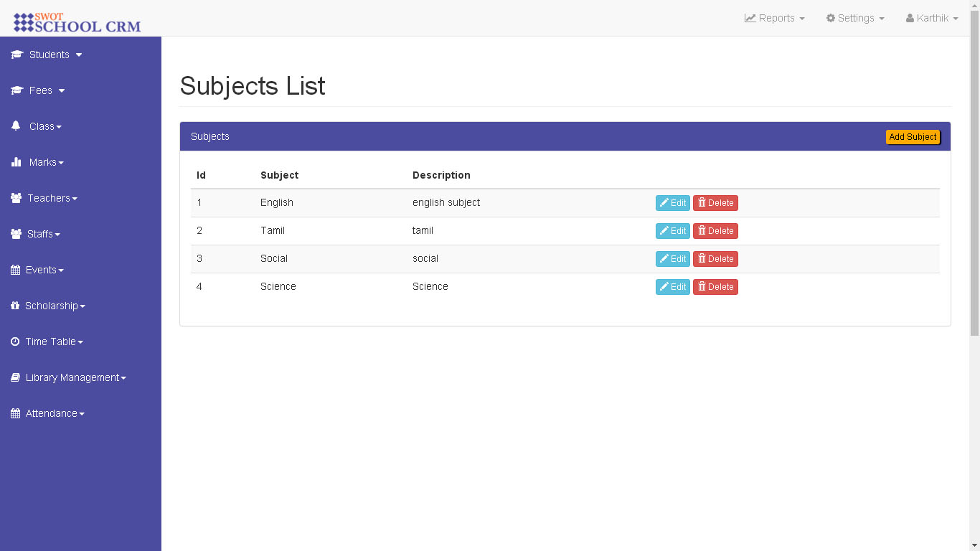The image size is (980, 551).
Task: Click the graduation cap icon beside Students
Action: (x=17, y=55)
